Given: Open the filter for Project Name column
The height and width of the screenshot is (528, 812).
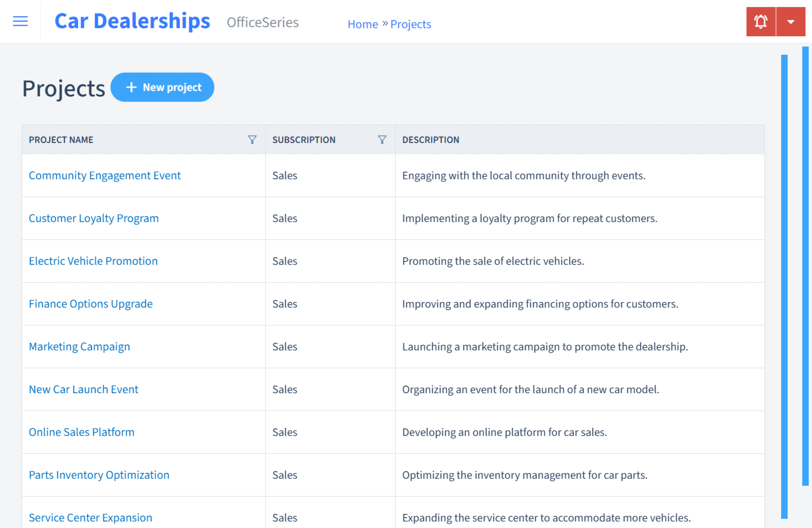Looking at the screenshot, I should [x=252, y=140].
